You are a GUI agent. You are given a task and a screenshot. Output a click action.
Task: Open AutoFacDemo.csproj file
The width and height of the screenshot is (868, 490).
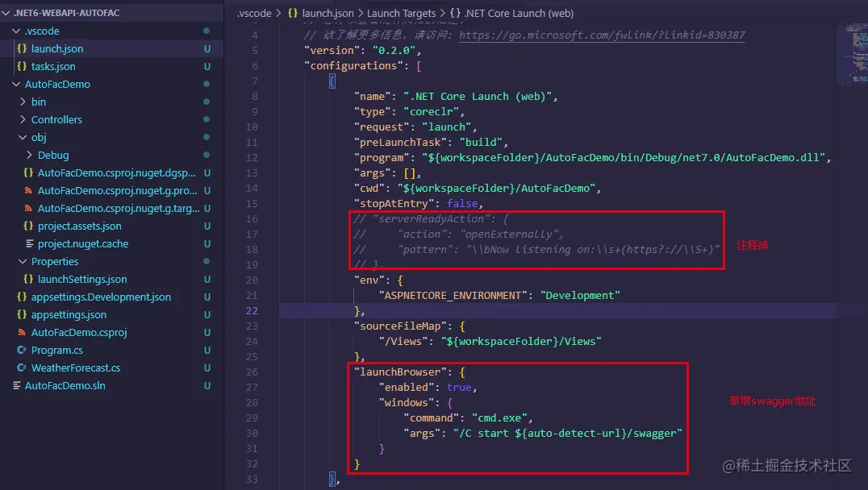pyautogui.click(x=79, y=332)
